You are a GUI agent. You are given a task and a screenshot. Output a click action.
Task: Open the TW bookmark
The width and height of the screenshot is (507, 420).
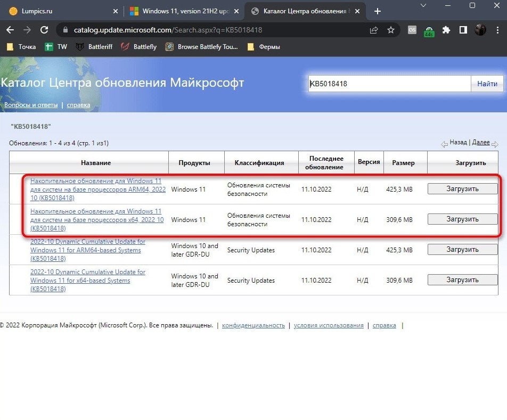point(56,47)
